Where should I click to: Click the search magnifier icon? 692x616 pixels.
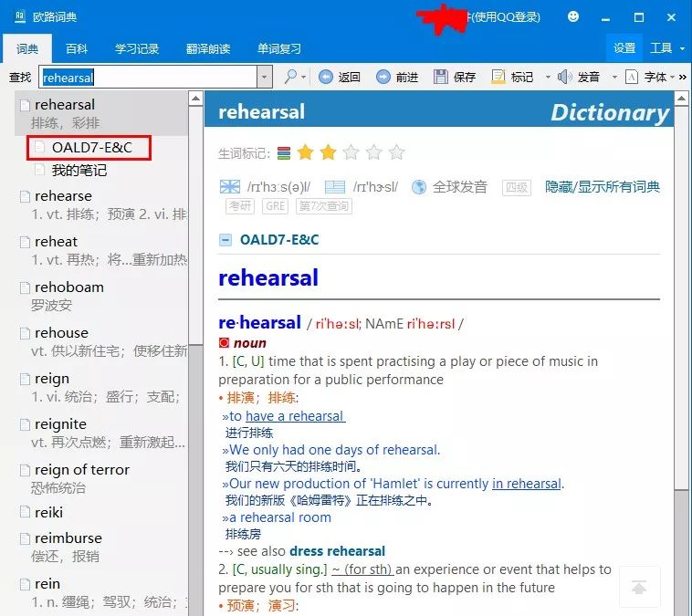click(x=290, y=77)
